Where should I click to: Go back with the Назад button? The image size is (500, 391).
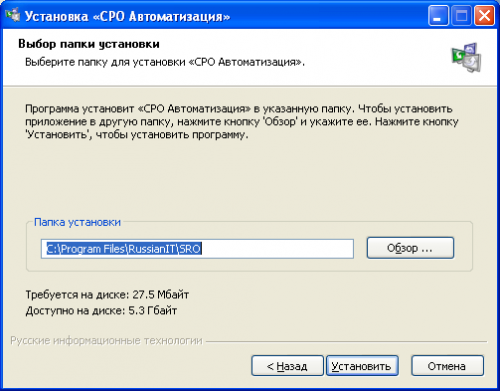point(287,366)
